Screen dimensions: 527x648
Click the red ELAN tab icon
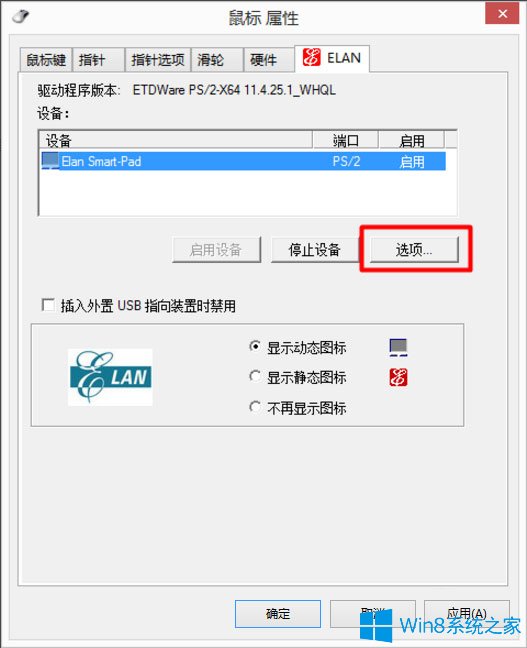(311, 57)
